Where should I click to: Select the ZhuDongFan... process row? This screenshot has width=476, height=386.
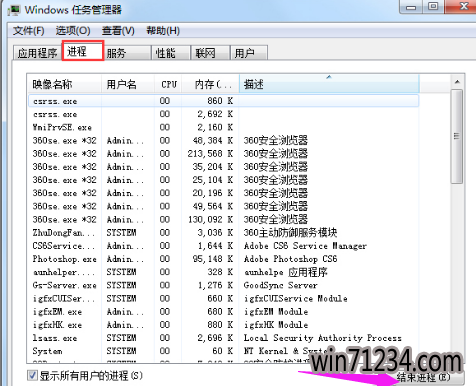pyautogui.click(x=223, y=233)
